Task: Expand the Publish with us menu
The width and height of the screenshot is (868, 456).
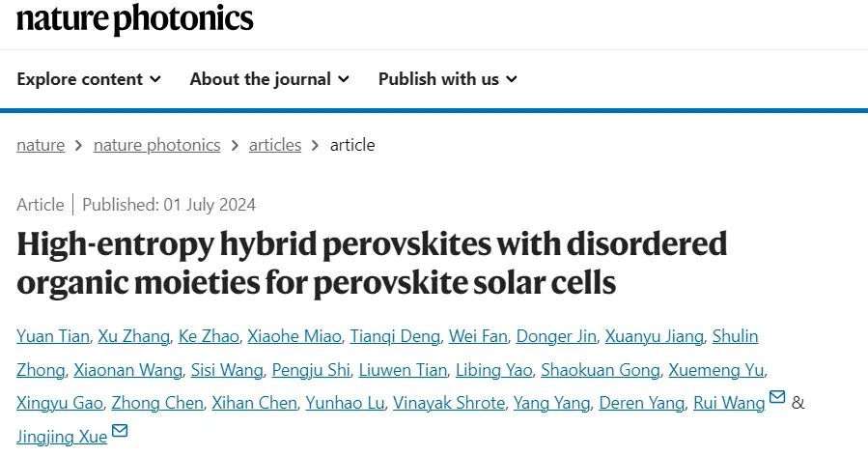Action: tap(447, 79)
